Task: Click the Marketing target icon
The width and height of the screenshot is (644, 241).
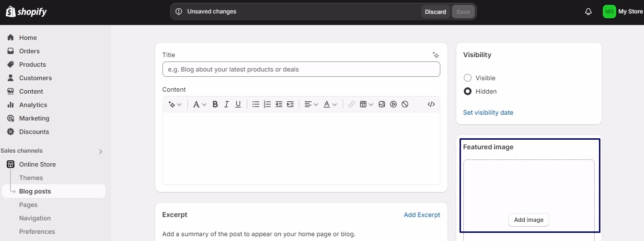Action: point(11,118)
